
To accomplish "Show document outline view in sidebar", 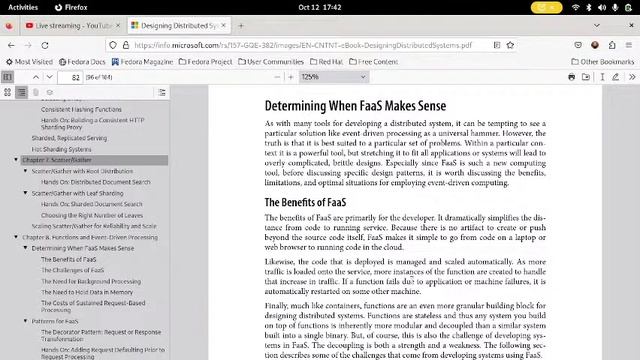I will [x=21, y=92].
